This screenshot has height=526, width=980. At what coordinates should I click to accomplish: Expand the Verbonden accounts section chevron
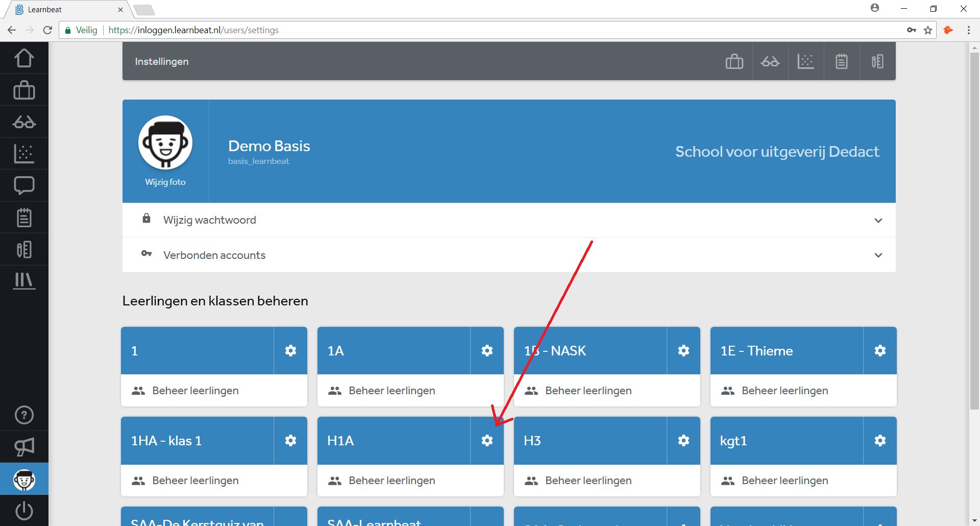click(878, 255)
